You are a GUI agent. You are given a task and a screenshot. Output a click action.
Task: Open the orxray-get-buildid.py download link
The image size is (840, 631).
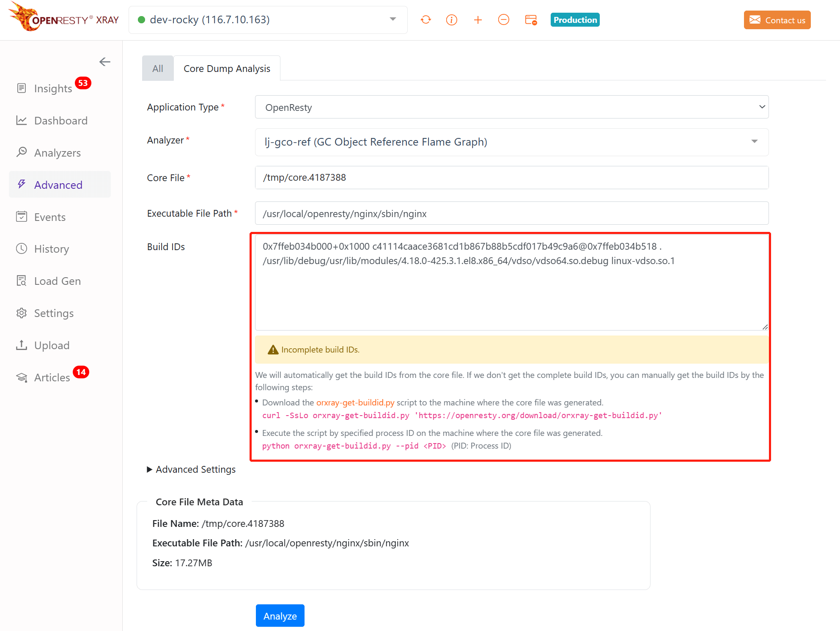pos(355,402)
